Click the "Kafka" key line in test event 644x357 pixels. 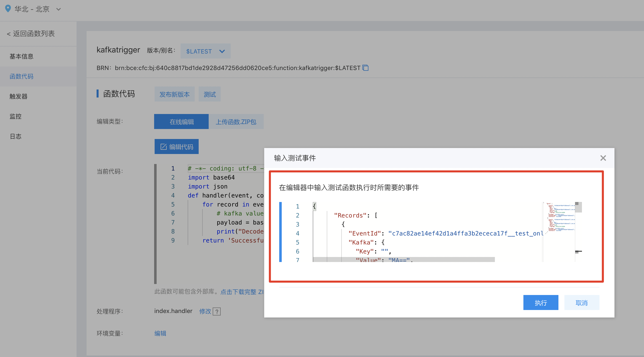pos(366,242)
